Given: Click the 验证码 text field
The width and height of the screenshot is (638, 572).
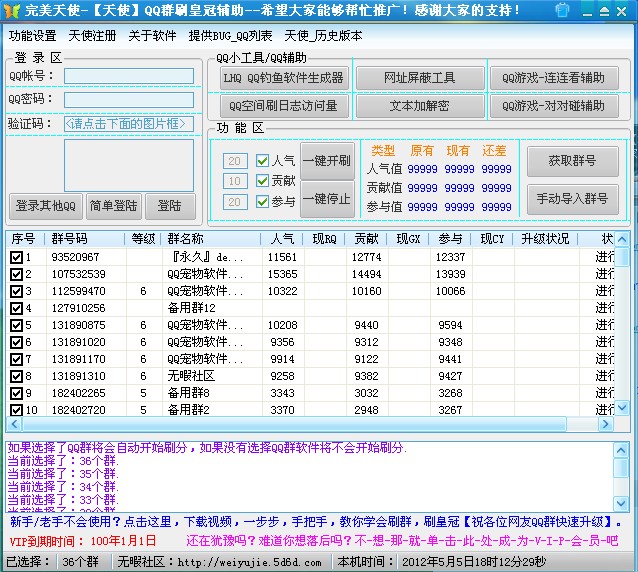Looking at the screenshot, I should click(129, 124).
